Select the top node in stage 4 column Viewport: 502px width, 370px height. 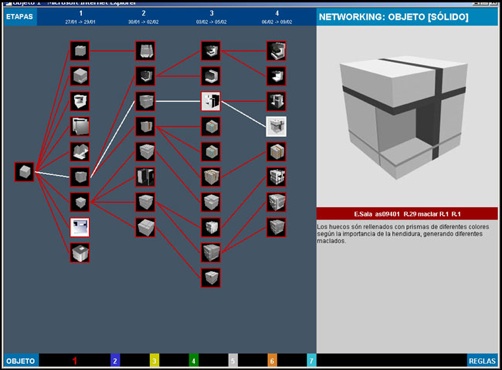276,51
